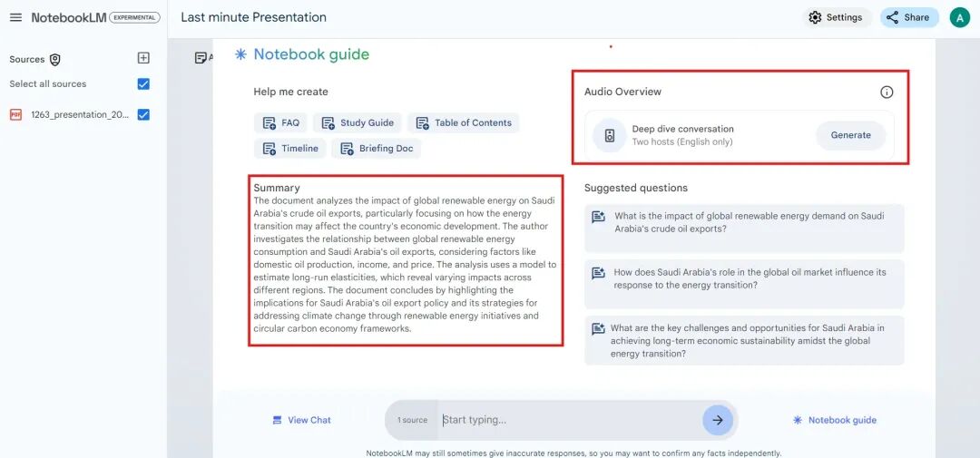The image size is (980, 458).
Task: Click the speaker icon for Deep dive conversation
Action: (610, 135)
